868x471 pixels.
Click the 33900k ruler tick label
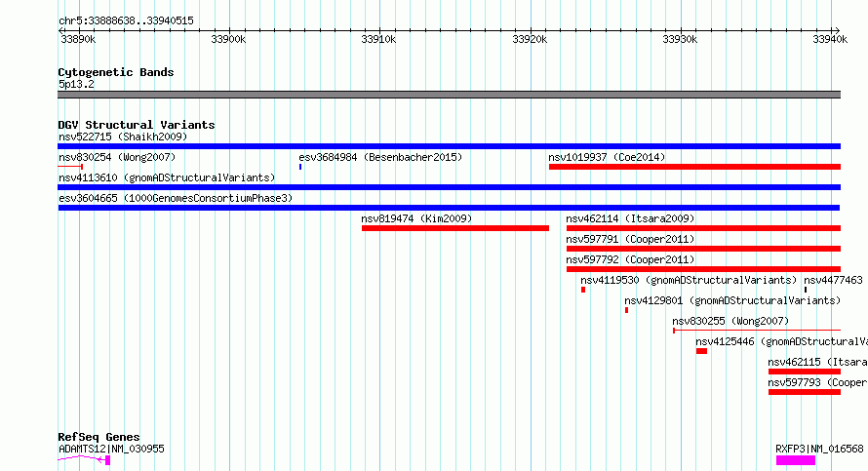point(228,39)
